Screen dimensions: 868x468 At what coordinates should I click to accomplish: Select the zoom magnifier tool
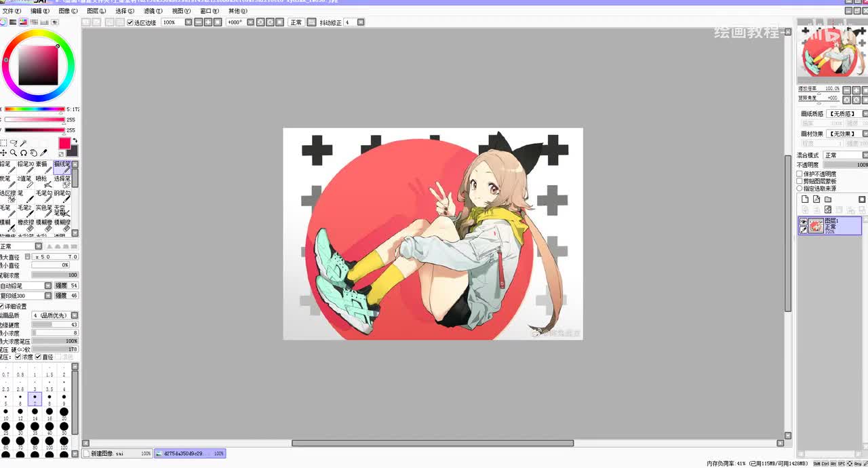pos(14,153)
